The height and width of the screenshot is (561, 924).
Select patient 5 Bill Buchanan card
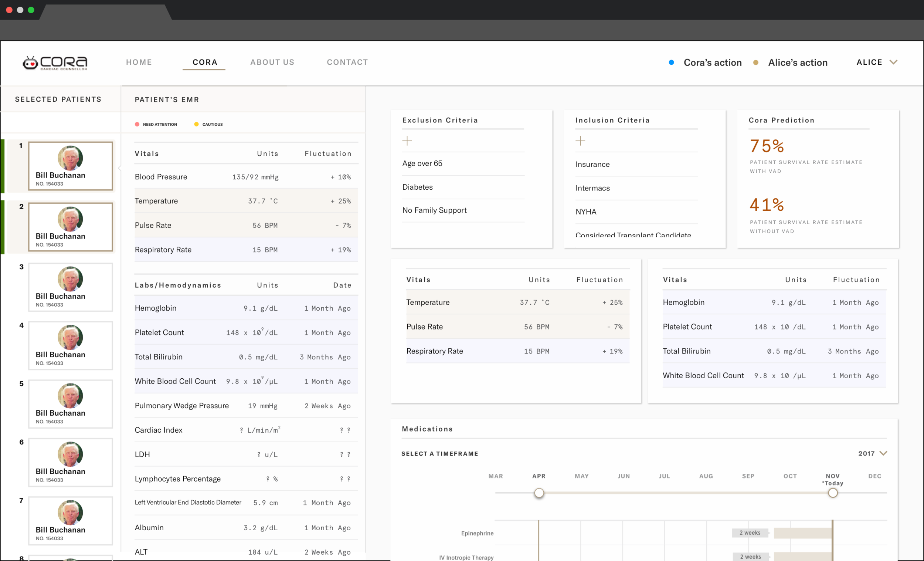point(71,404)
